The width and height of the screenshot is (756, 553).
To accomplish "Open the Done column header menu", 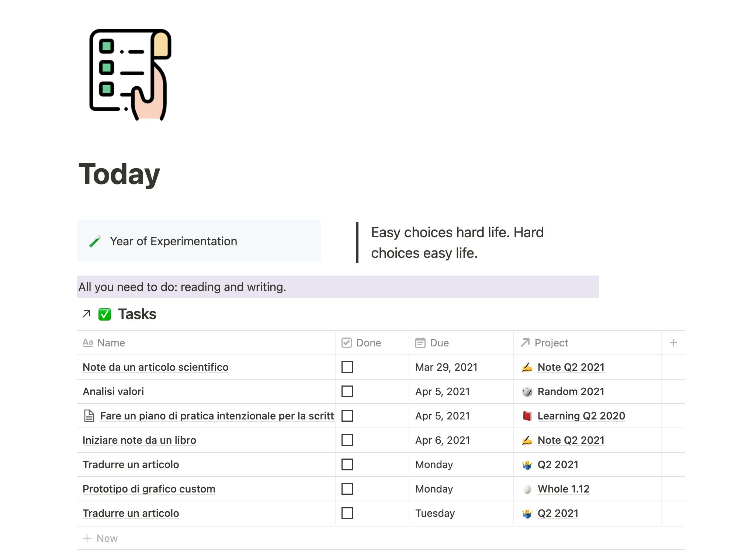I will pyautogui.click(x=368, y=343).
